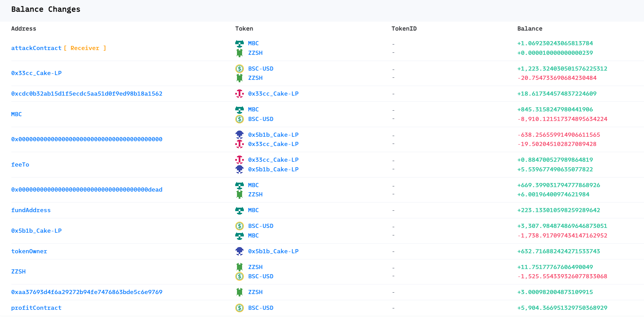Click BSC-USD icon in MBC address row
The width and height of the screenshot is (644, 317).
point(239,119)
